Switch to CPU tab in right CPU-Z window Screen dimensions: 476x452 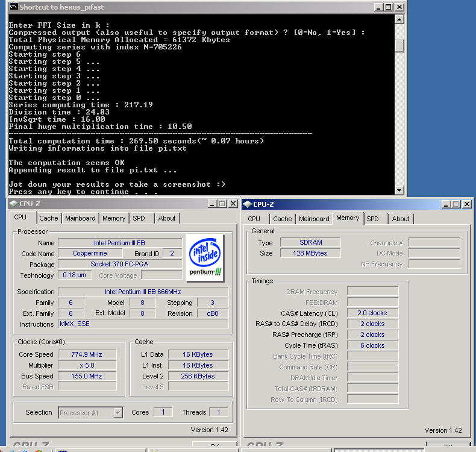tap(254, 219)
